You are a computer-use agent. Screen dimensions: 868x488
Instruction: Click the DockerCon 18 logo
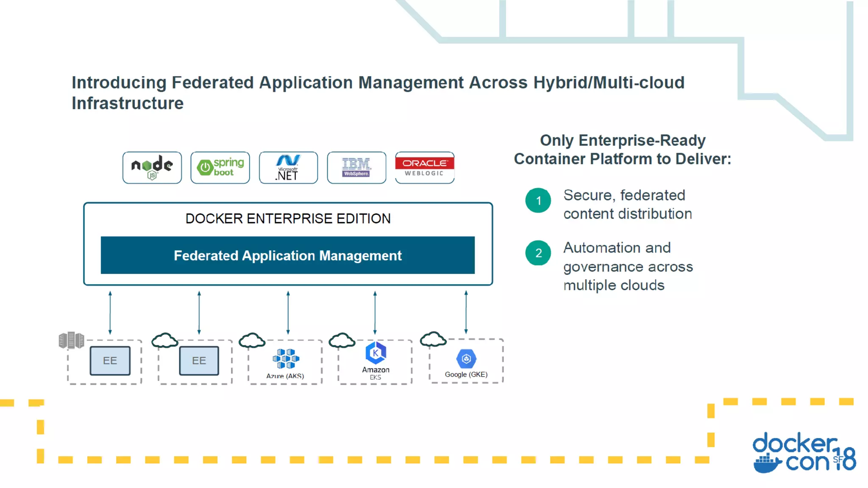click(804, 453)
